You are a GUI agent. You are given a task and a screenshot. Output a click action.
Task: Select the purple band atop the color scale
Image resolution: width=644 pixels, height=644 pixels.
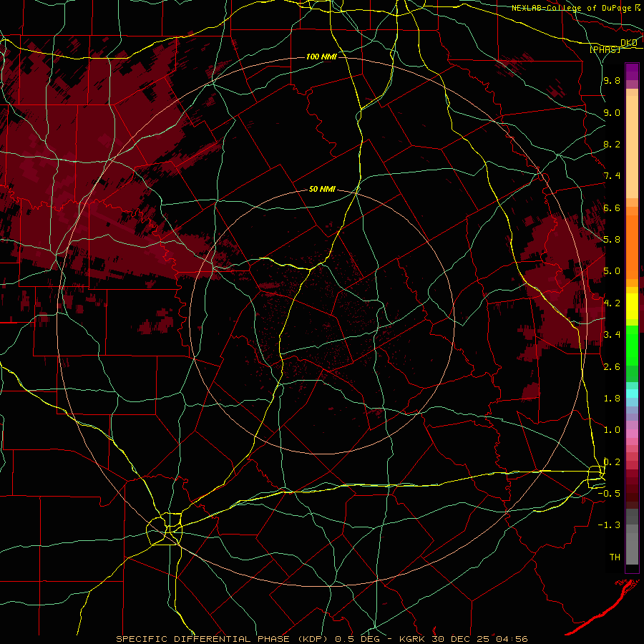click(632, 72)
